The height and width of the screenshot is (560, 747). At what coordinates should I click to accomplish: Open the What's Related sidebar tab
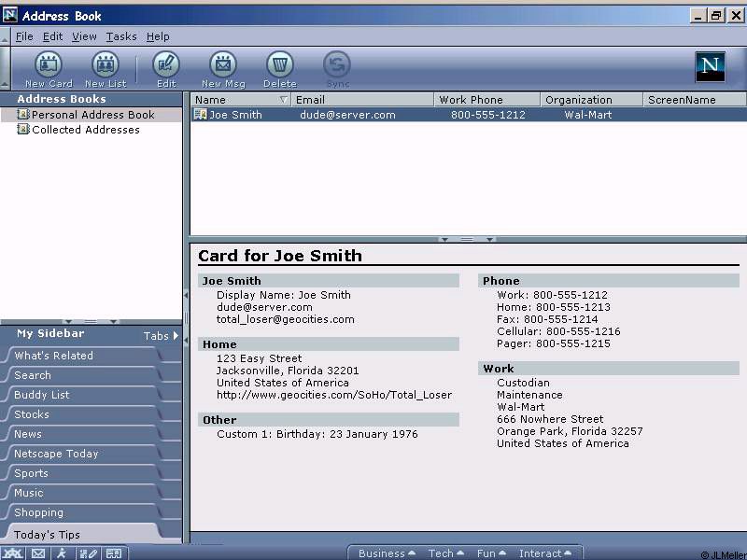(x=83, y=356)
